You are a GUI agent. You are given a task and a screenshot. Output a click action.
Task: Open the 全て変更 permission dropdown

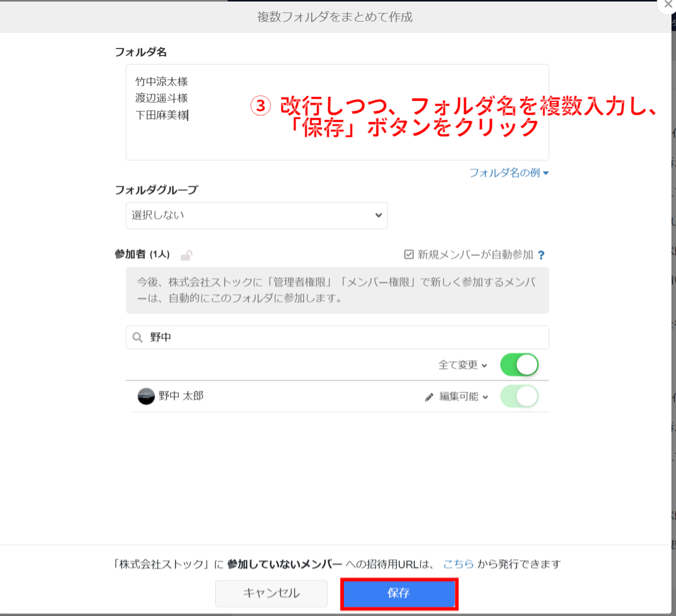click(462, 364)
